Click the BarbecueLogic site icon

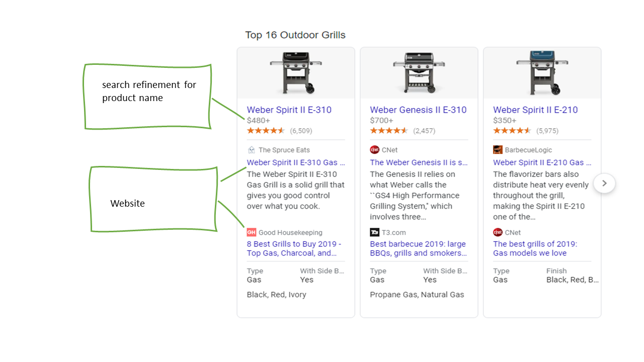(x=498, y=150)
